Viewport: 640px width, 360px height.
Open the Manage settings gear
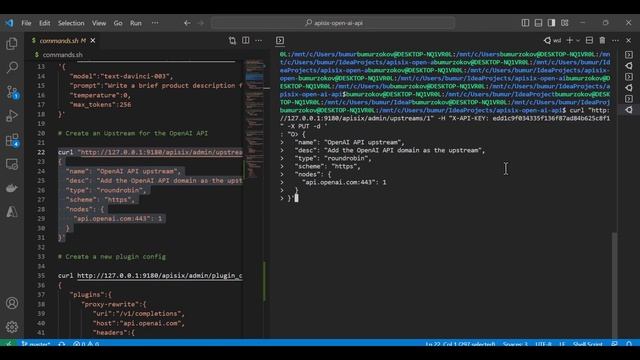coord(12,327)
